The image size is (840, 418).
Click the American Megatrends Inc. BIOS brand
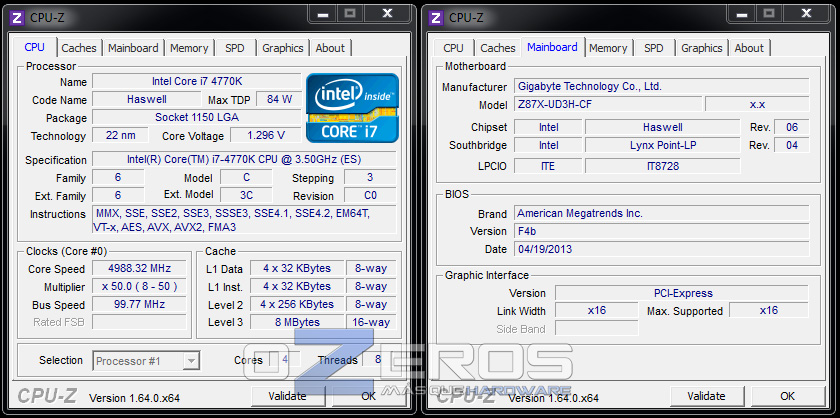[662, 213]
